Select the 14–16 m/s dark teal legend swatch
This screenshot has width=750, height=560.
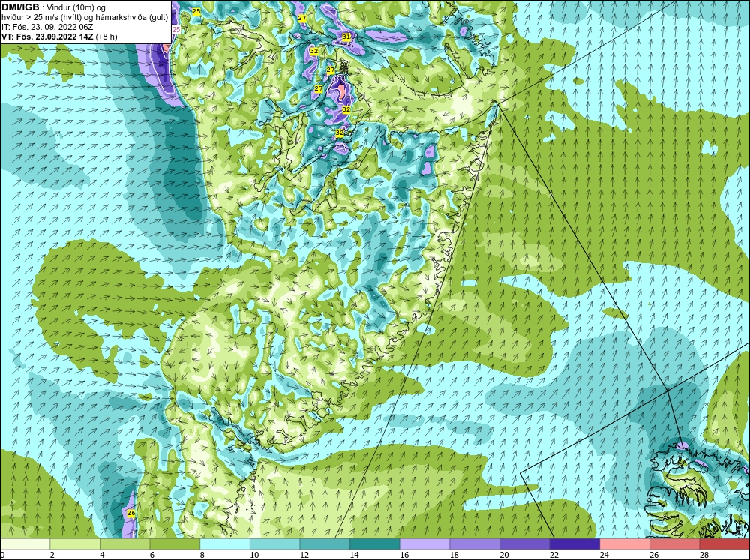pos(374,544)
